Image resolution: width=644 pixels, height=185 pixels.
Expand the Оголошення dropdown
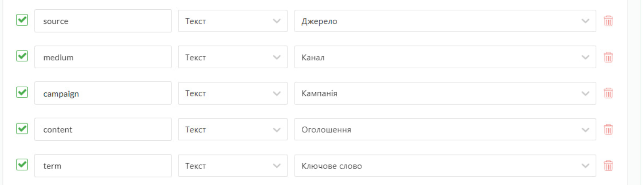click(445, 129)
